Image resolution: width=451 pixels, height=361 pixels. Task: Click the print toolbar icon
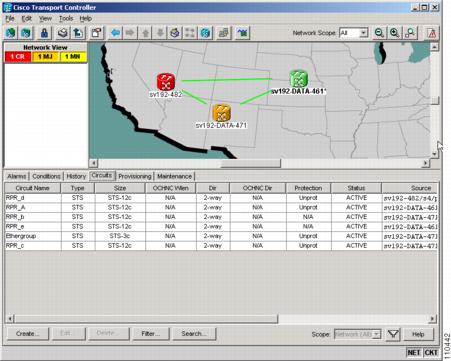tap(63, 33)
